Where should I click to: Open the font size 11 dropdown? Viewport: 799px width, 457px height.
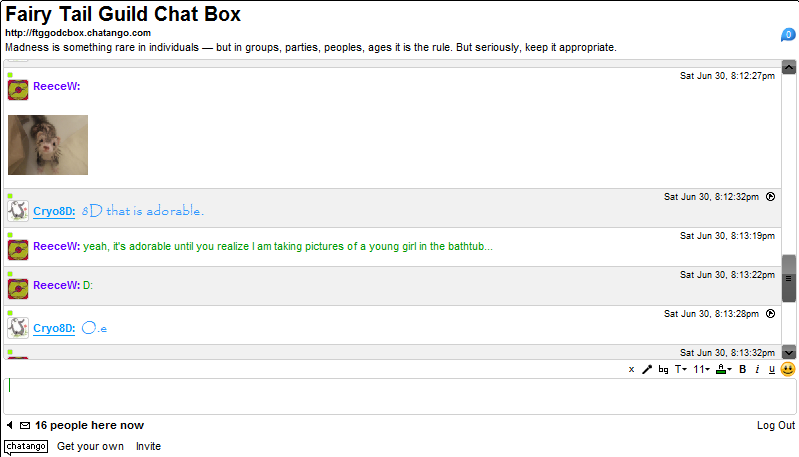(x=702, y=369)
